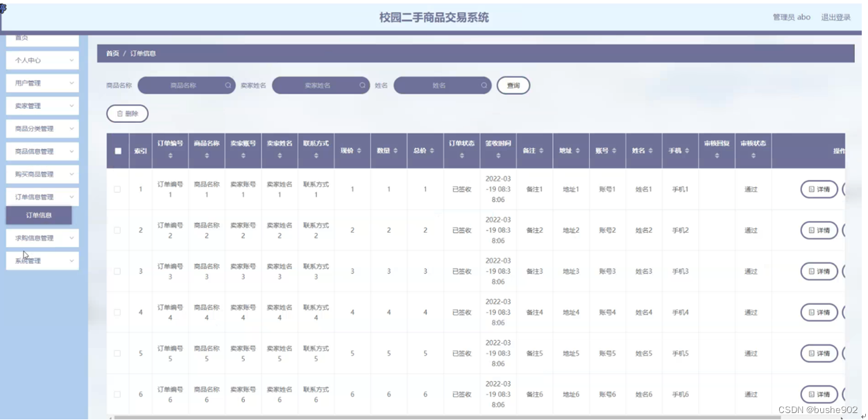The image size is (868, 420).
Task: Click the search icon in 商品名称 field
Action: [228, 85]
